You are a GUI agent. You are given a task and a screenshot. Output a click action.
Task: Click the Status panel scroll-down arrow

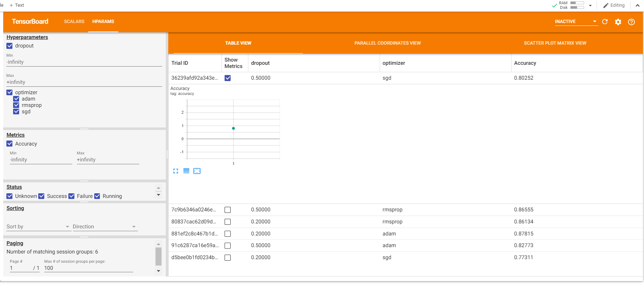click(158, 195)
